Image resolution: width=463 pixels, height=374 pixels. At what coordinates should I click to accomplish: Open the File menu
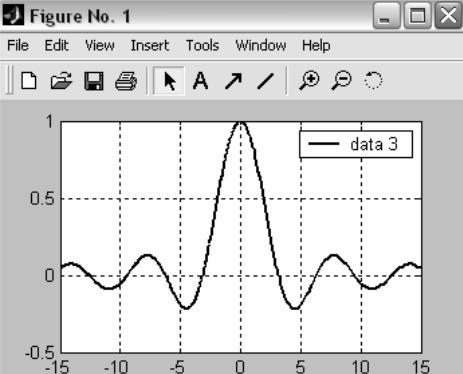tap(18, 45)
